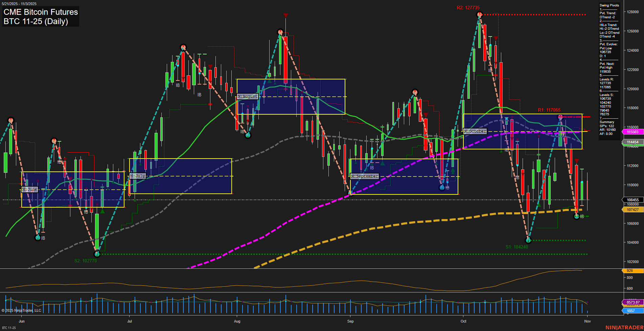
Task: Click the magenta 115503 price marker
Action: (632, 132)
